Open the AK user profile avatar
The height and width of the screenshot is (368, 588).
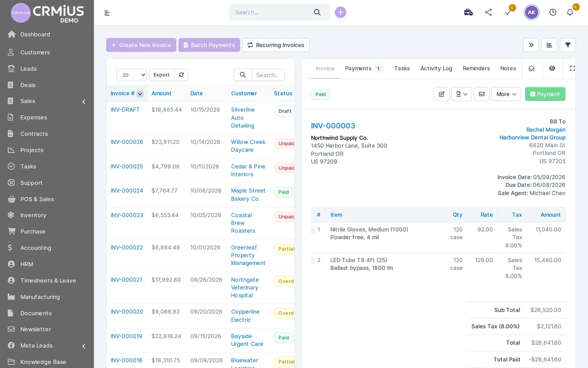[532, 12]
